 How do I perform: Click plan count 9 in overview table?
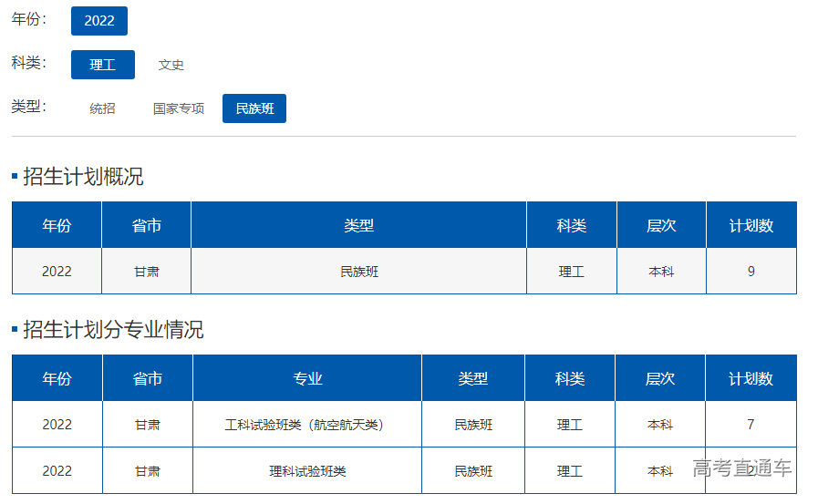click(751, 272)
